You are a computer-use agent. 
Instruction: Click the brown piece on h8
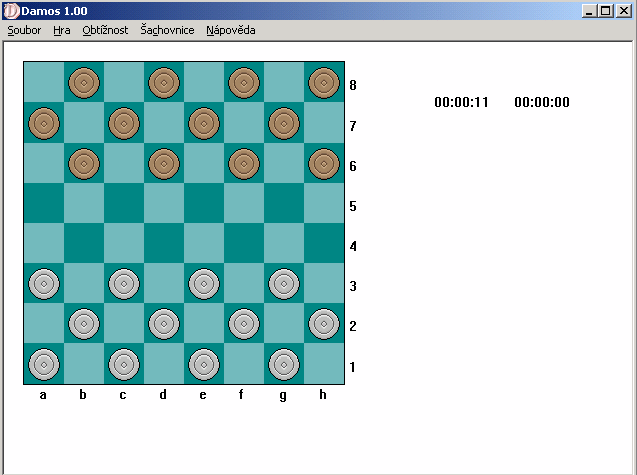[x=324, y=83]
